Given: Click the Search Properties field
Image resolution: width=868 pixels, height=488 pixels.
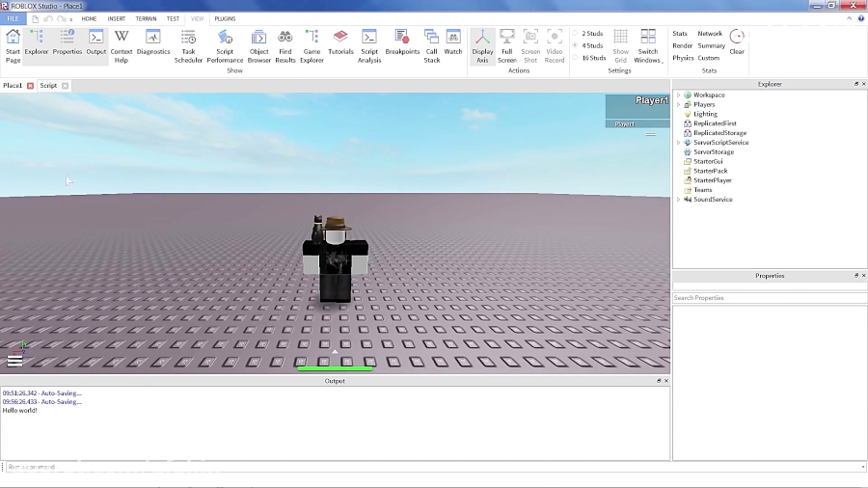Looking at the screenshot, I should tap(770, 298).
